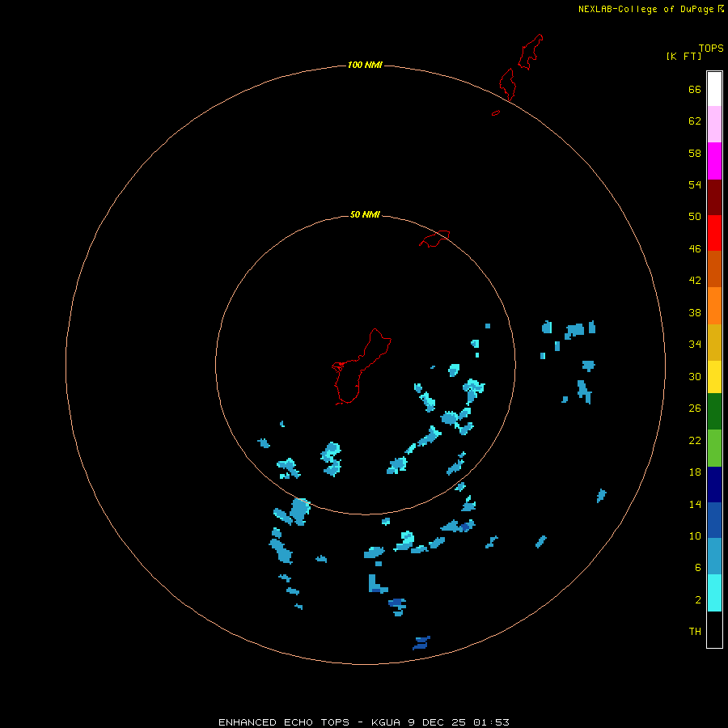The image size is (728, 728).
Task: Click the orange swatch near 38
Action: click(x=714, y=306)
